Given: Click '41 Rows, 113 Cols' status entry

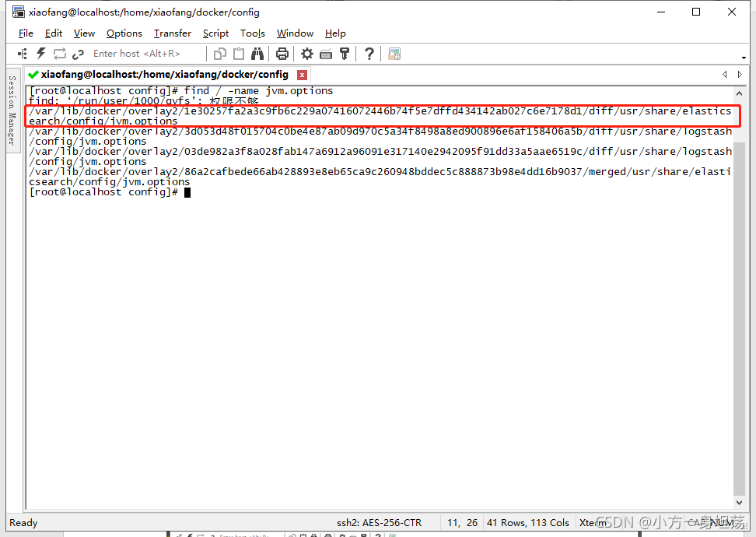Looking at the screenshot, I should click(528, 522).
